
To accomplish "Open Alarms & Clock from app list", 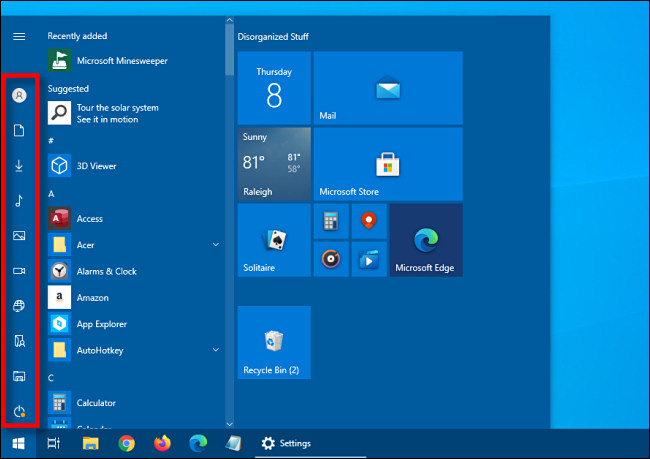I will (x=105, y=271).
